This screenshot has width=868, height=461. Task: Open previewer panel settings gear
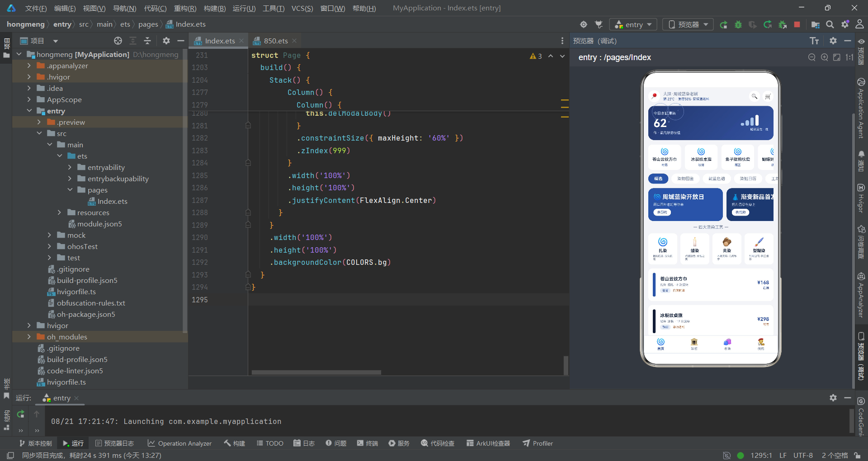coord(833,41)
